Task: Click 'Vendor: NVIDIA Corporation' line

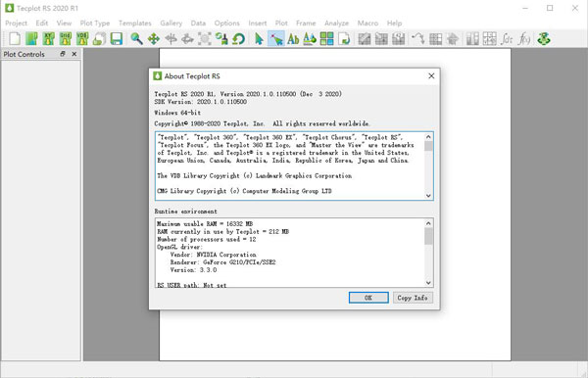Action: (213, 255)
